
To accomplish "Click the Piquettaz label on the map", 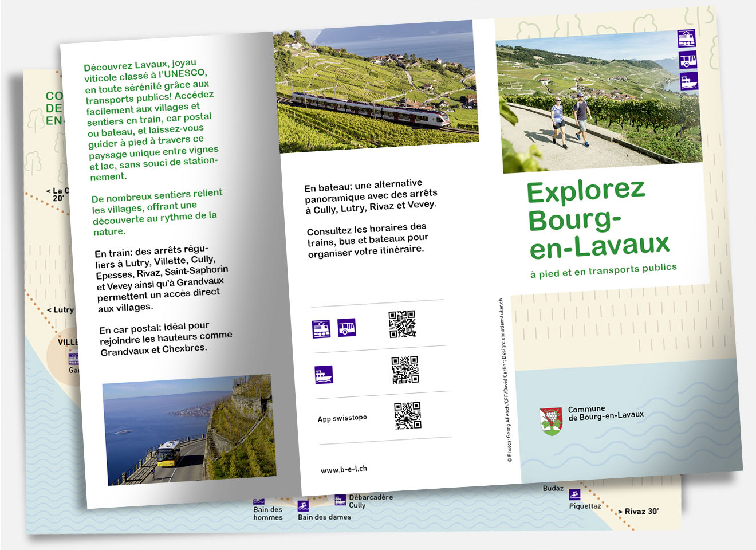I will pos(585,506).
